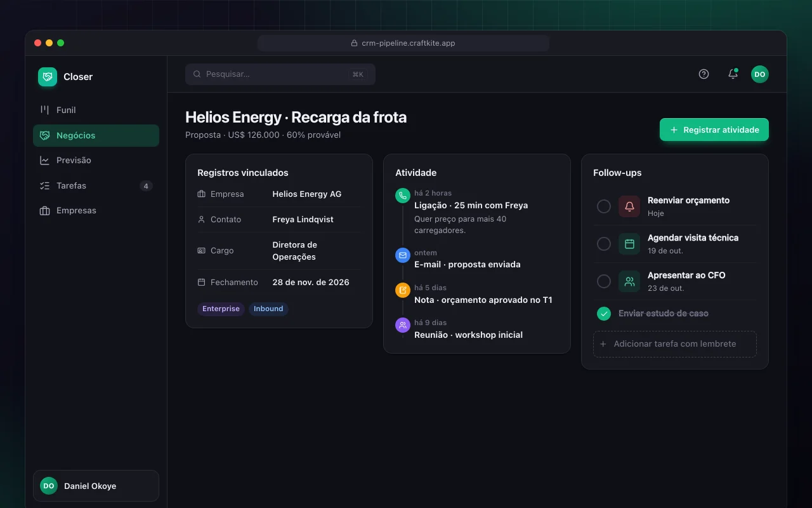Check off Agendar visita técnica
812x508 pixels.
click(604, 244)
